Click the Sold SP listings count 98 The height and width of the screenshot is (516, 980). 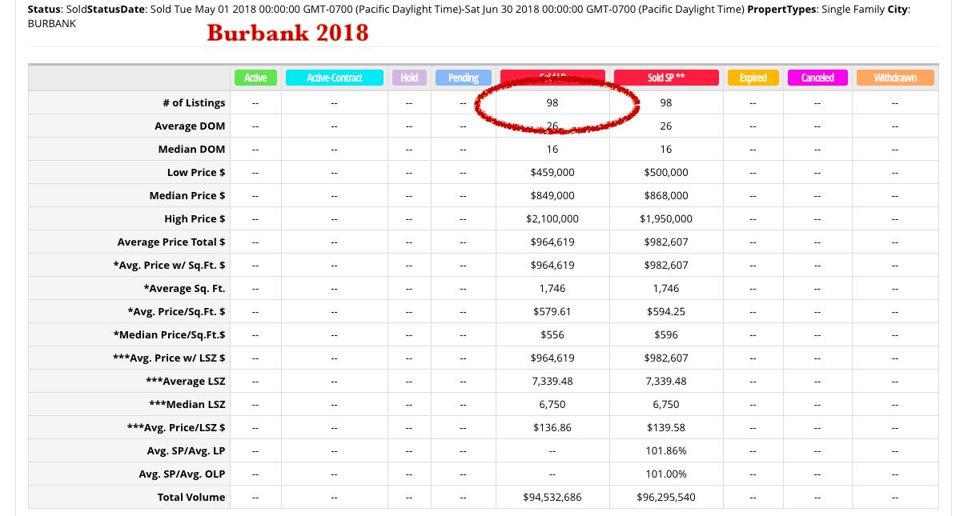point(666,102)
